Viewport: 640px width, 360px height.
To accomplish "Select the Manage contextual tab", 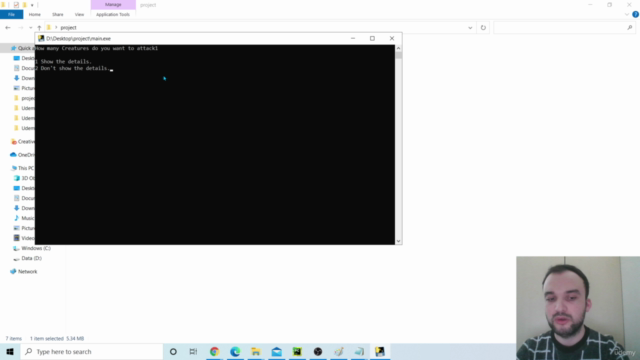I will [x=113, y=4].
